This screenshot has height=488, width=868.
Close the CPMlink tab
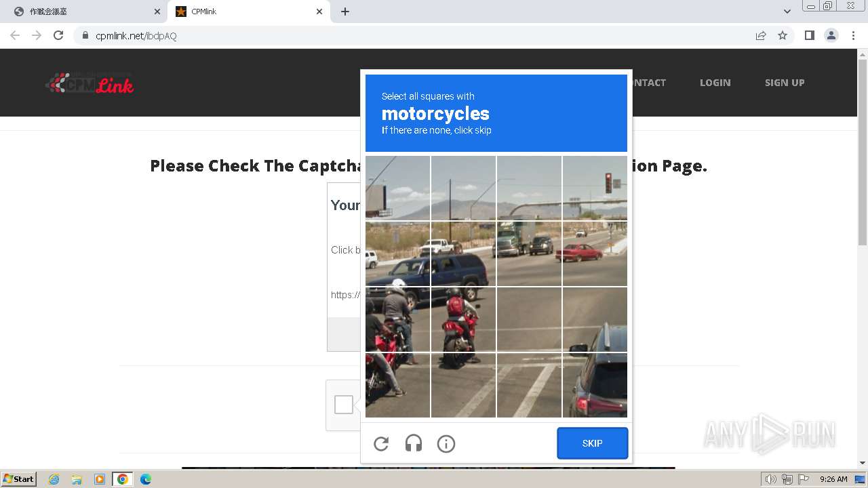pyautogui.click(x=319, y=12)
